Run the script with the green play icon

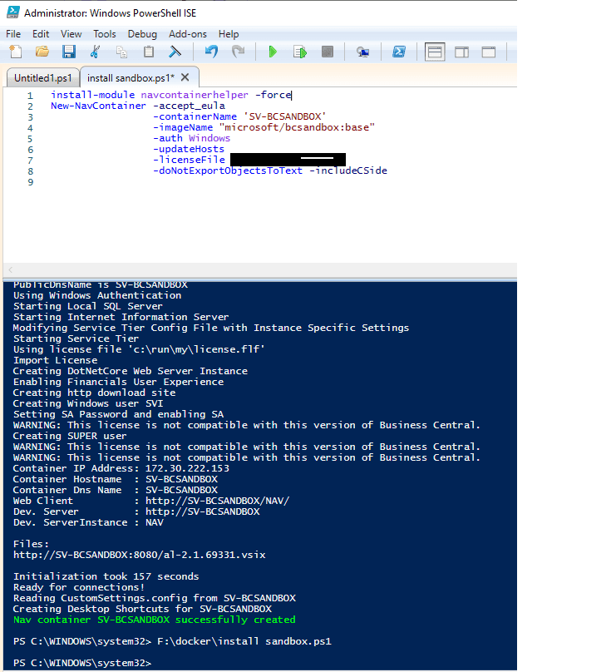coord(273,52)
